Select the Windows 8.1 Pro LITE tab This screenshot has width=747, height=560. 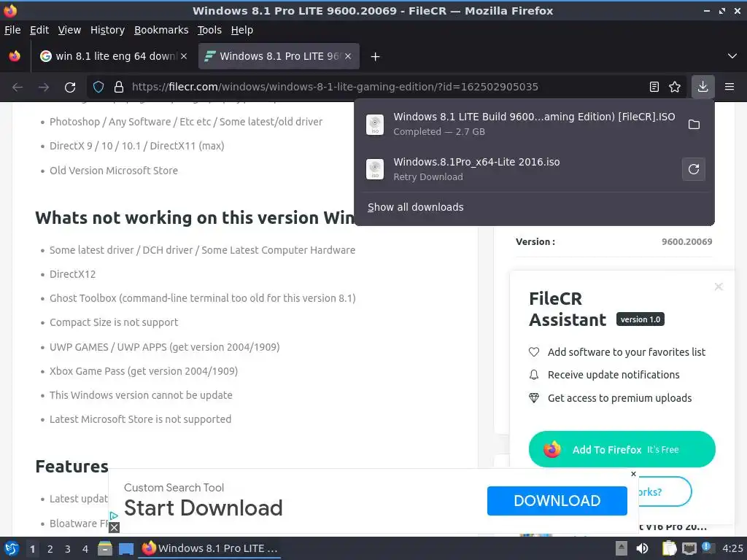pyautogui.click(x=279, y=56)
